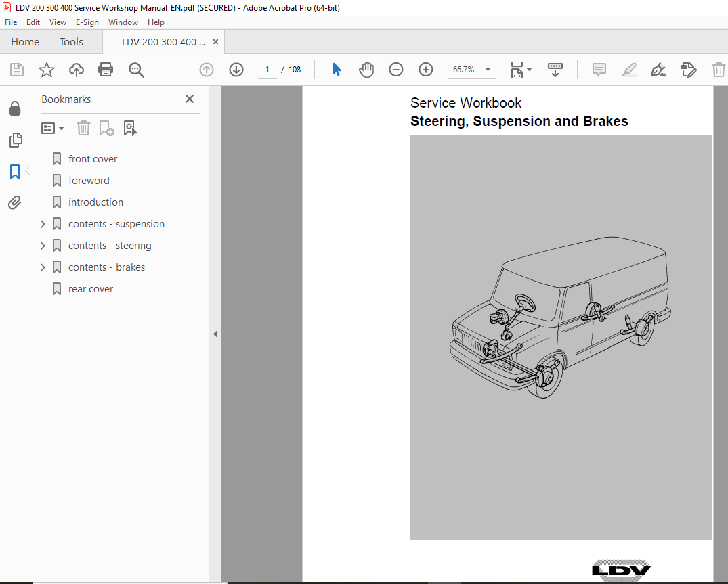Open zoom level dropdown arrow
Viewport: 728px width, 584px height.
pyautogui.click(x=488, y=70)
